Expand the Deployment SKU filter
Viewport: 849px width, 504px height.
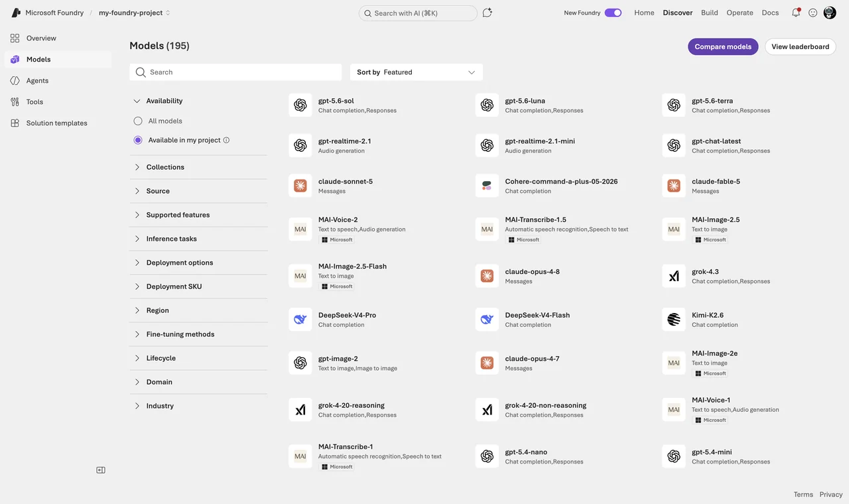click(199, 286)
